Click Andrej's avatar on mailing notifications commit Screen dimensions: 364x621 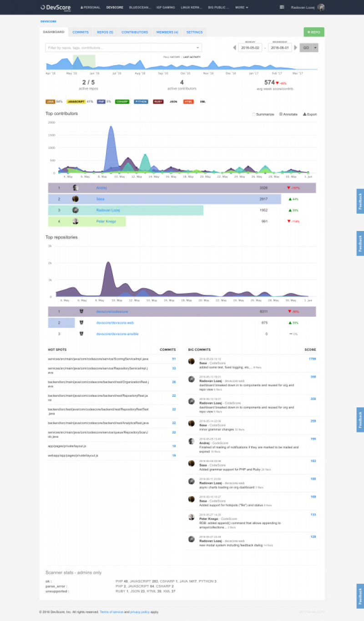[x=192, y=441]
